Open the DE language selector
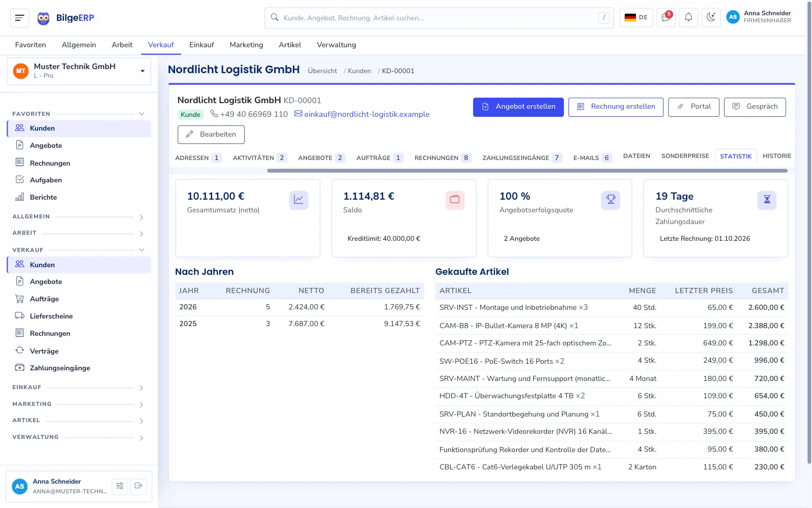Screen dimensions: 812x508 click(x=636, y=17)
